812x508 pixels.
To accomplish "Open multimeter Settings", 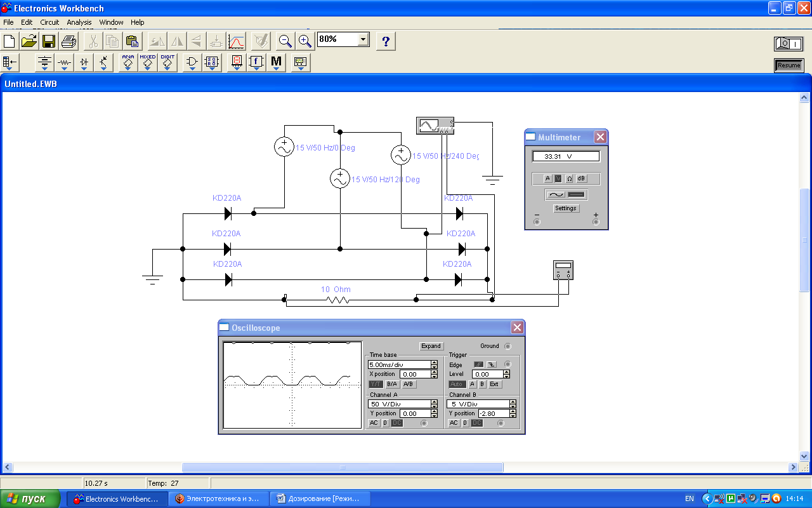I will pos(566,208).
